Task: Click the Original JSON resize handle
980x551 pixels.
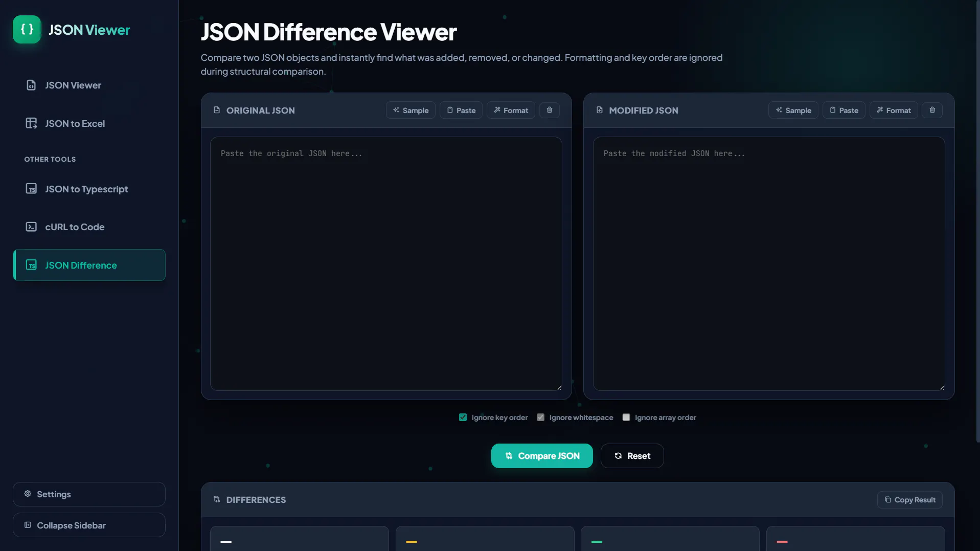Action: [559, 387]
